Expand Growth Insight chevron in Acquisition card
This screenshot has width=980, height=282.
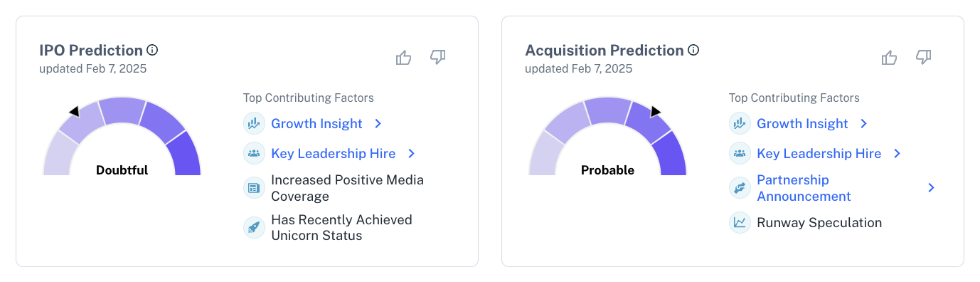(864, 124)
